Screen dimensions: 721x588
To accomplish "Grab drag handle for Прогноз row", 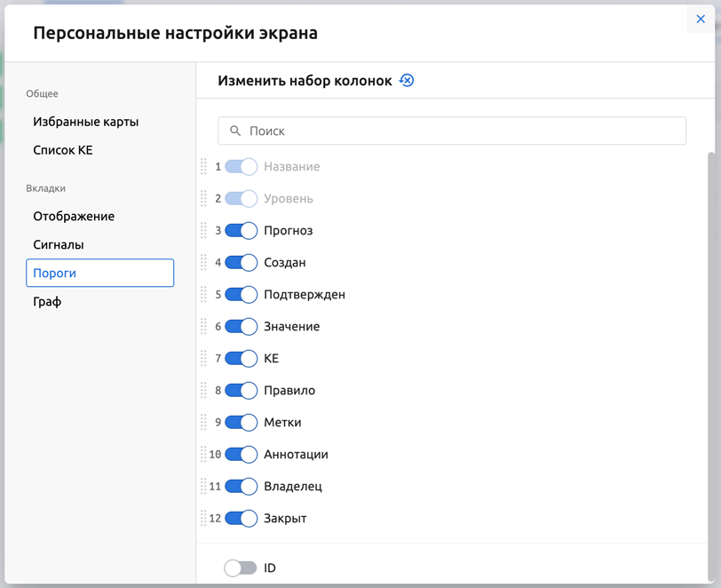I will [203, 231].
